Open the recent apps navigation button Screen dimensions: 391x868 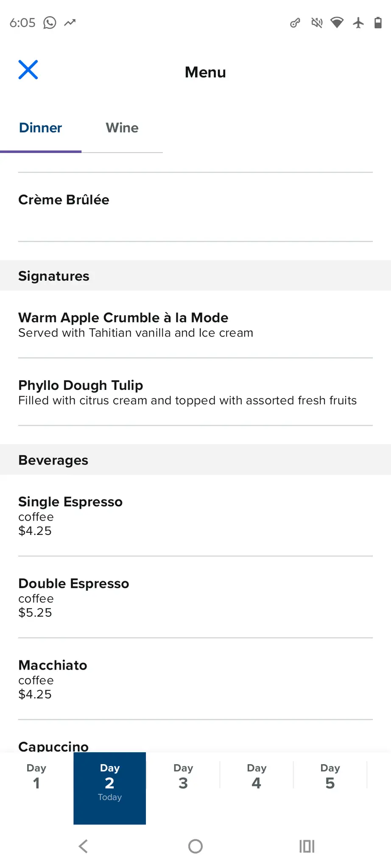[x=307, y=846]
